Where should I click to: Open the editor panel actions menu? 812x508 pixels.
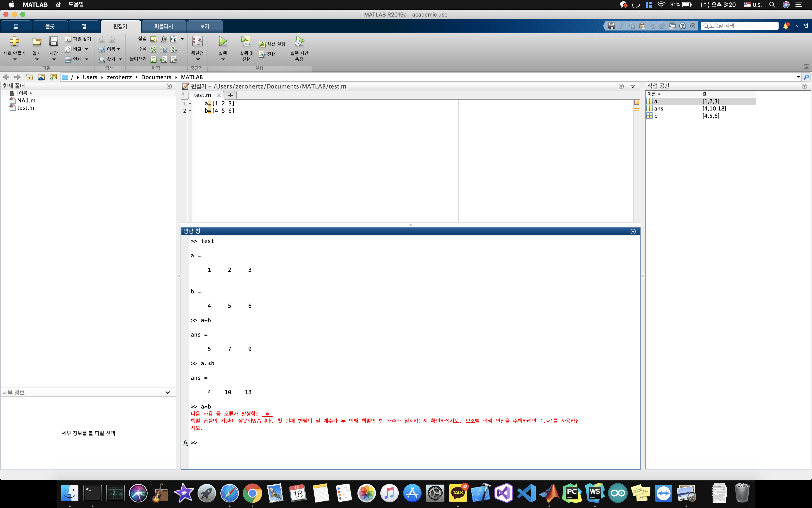coord(621,86)
